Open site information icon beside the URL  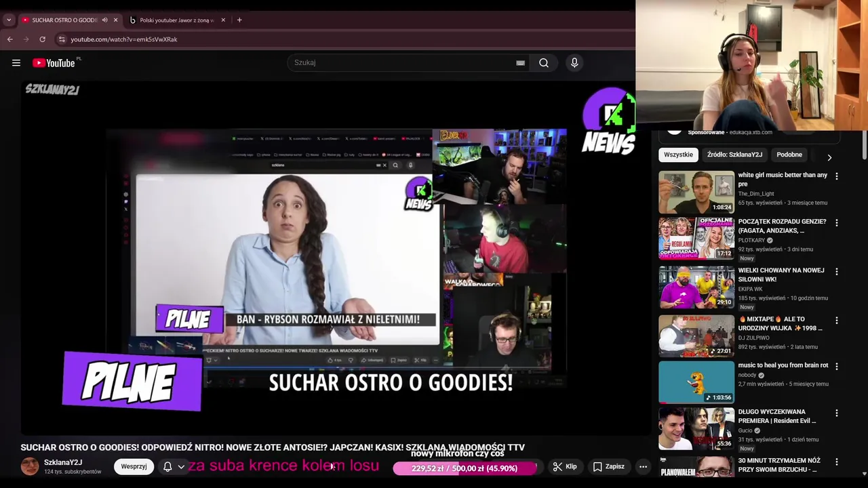pos(61,39)
